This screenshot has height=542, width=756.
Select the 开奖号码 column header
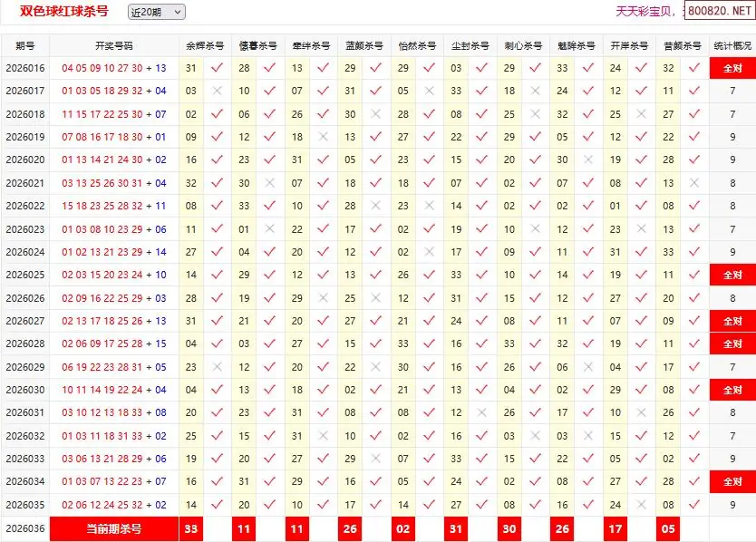pyautogui.click(x=114, y=45)
